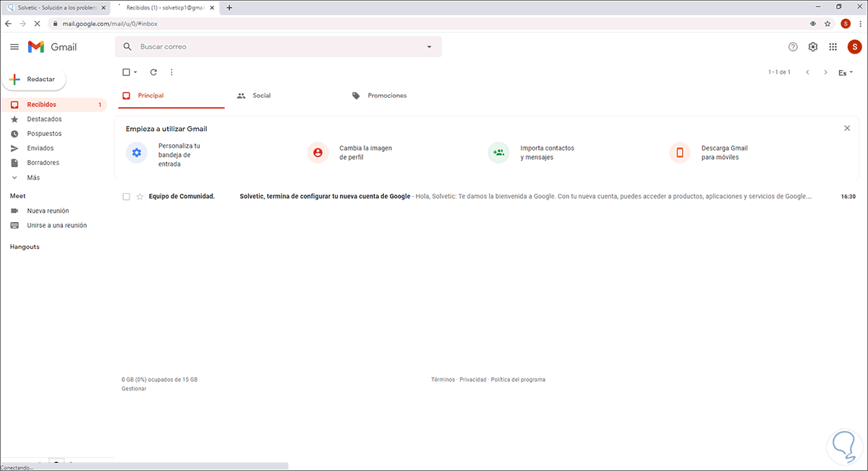Open the main menu hamburger icon
Viewport: 868px width, 471px height.
click(x=14, y=47)
